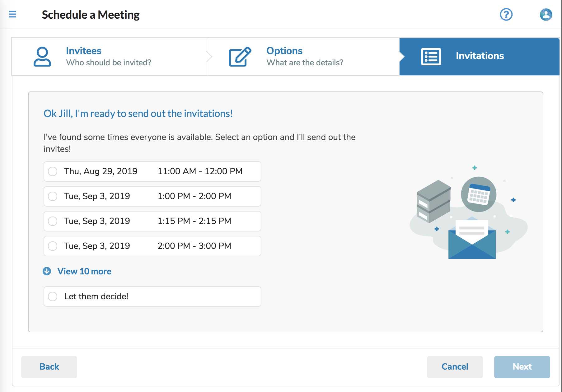Image resolution: width=562 pixels, height=392 pixels.
Task: Expand View 10 more time options
Action: (84, 271)
